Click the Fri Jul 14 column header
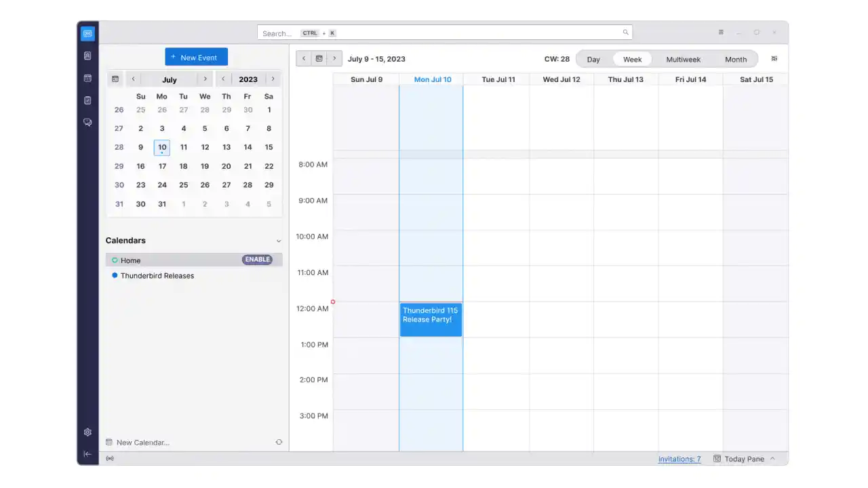Screen dimensions: 868x488 pyautogui.click(x=690, y=79)
